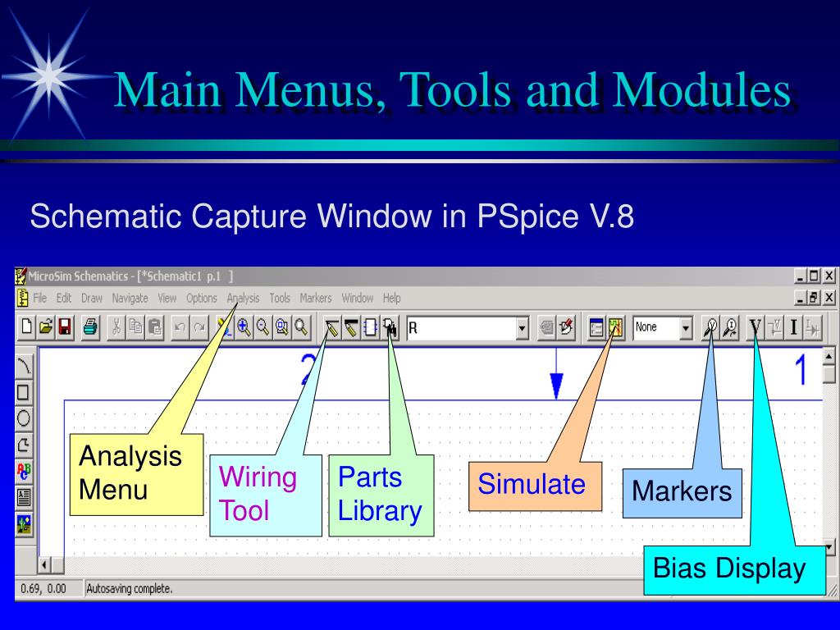Select the Draw Text Box tool
Viewport: 840px width, 630px height.
coord(24,497)
